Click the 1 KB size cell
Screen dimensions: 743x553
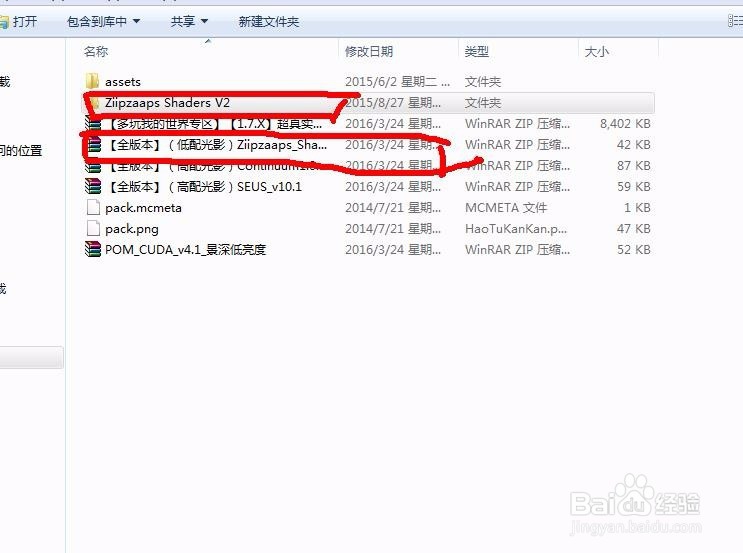[637, 208]
